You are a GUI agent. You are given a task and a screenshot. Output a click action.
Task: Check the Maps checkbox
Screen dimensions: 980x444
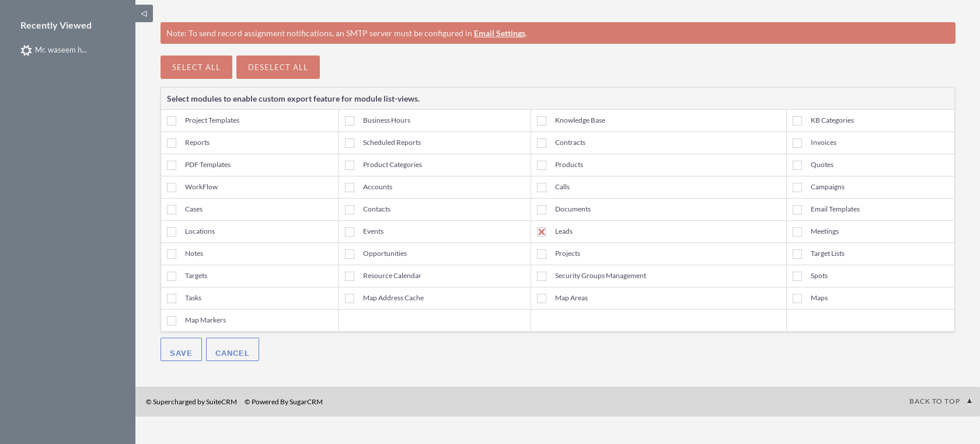(x=797, y=299)
